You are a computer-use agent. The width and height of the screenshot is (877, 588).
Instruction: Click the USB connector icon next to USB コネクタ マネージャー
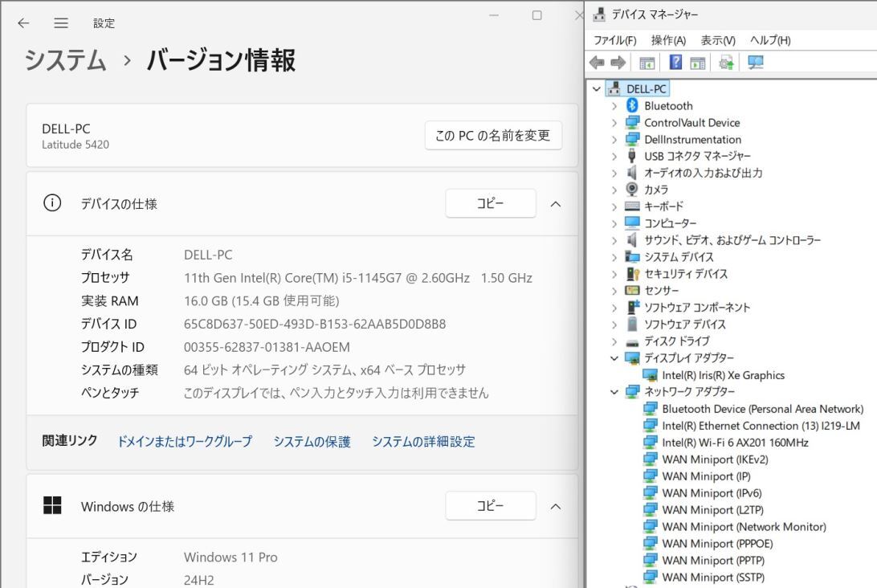[x=632, y=156]
